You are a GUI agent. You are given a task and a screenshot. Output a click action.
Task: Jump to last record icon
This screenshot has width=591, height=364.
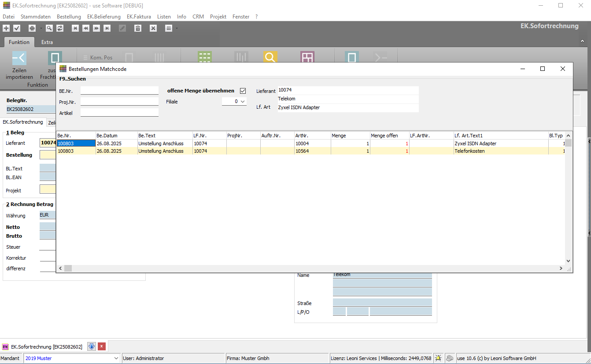coord(107,28)
